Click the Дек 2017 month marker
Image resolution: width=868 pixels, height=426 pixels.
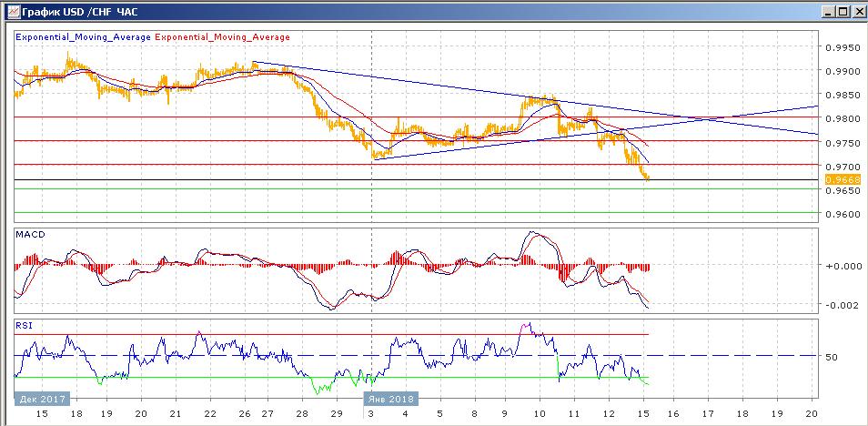click(41, 399)
